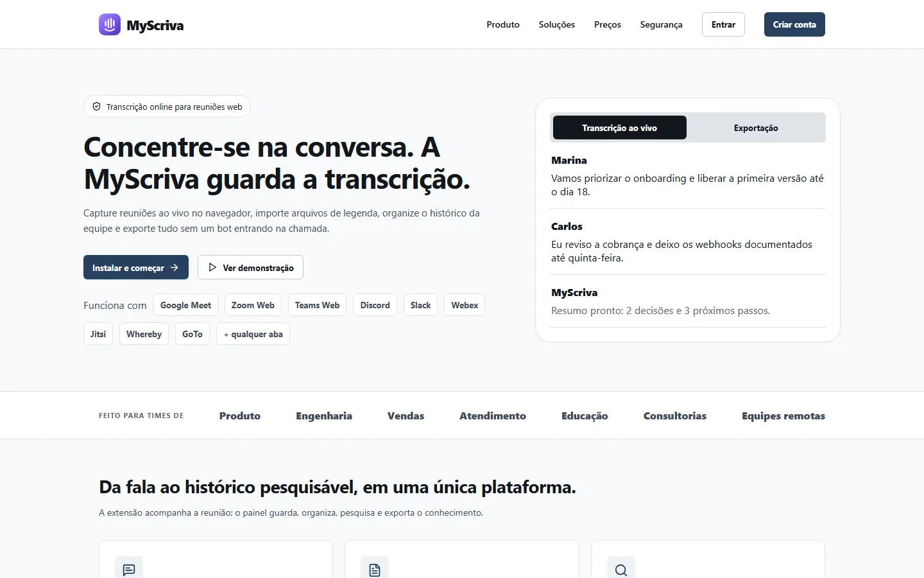Image resolution: width=924 pixels, height=578 pixels.
Task: Switch to the Transcrição ao vivo tab
Action: (x=620, y=128)
